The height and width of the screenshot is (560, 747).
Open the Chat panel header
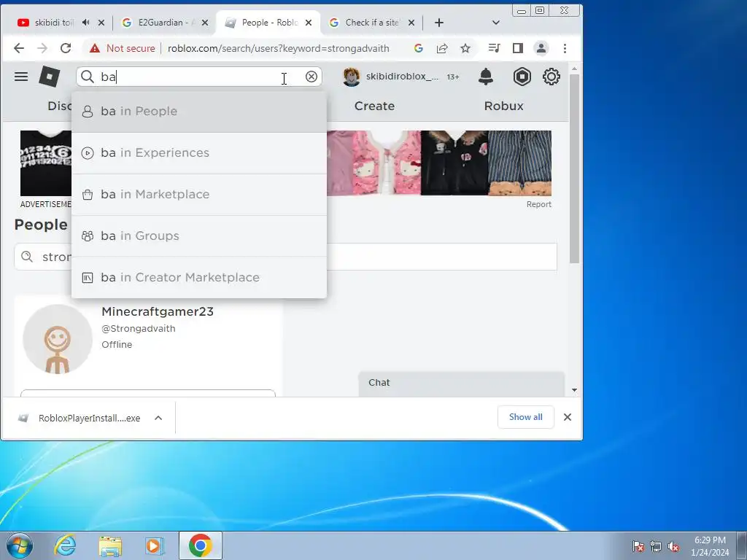pyautogui.click(x=461, y=383)
